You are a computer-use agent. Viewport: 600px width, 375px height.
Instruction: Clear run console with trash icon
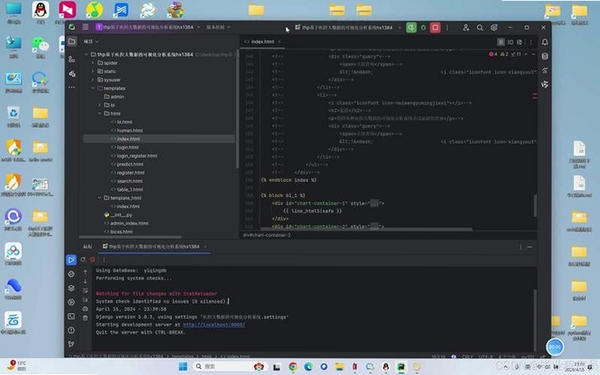point(85,318)
